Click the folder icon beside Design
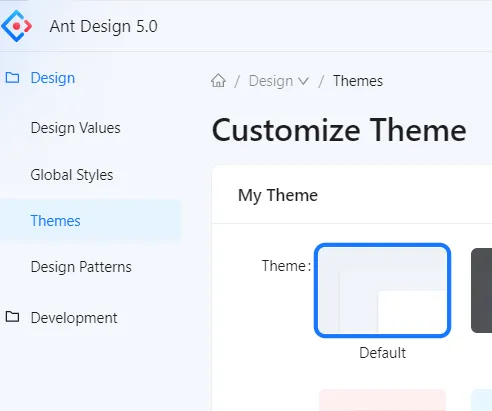 click(12, 78)
